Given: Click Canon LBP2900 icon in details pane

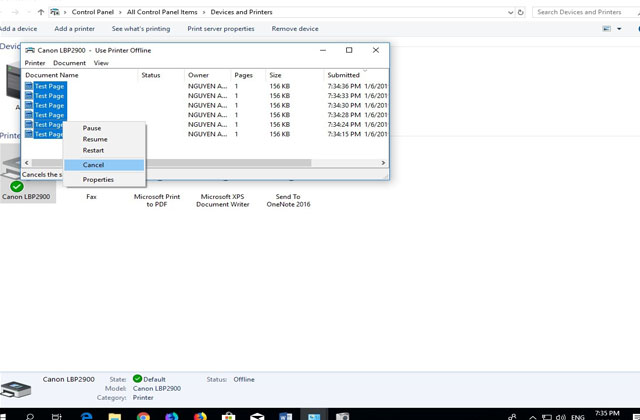Looking at the screenshot, I should tap(16, 389).
